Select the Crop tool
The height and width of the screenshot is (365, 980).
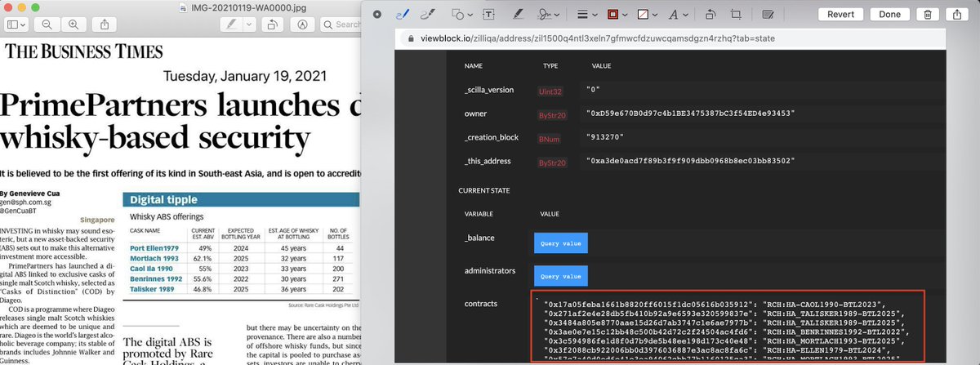(736, 14)
